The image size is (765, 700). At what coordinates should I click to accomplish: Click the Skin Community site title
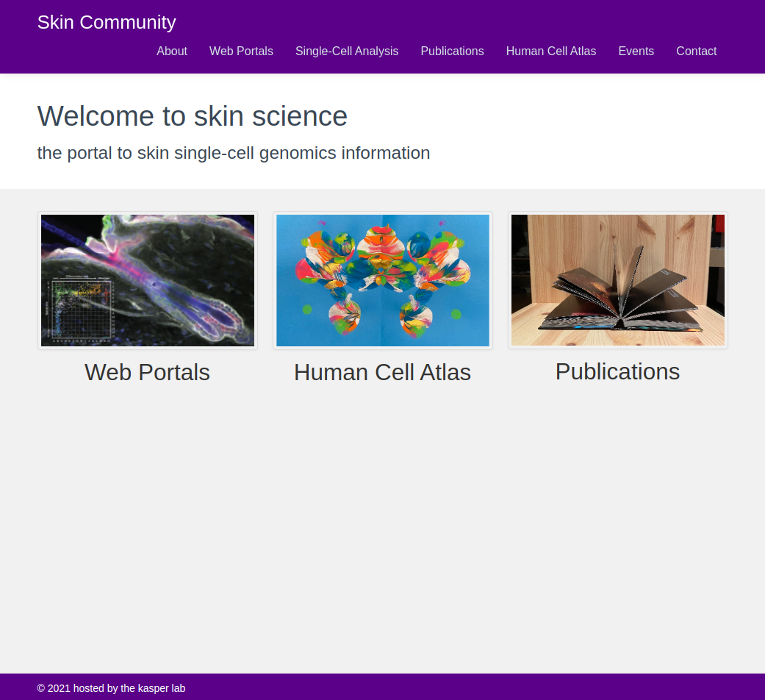tap(107, 22)
